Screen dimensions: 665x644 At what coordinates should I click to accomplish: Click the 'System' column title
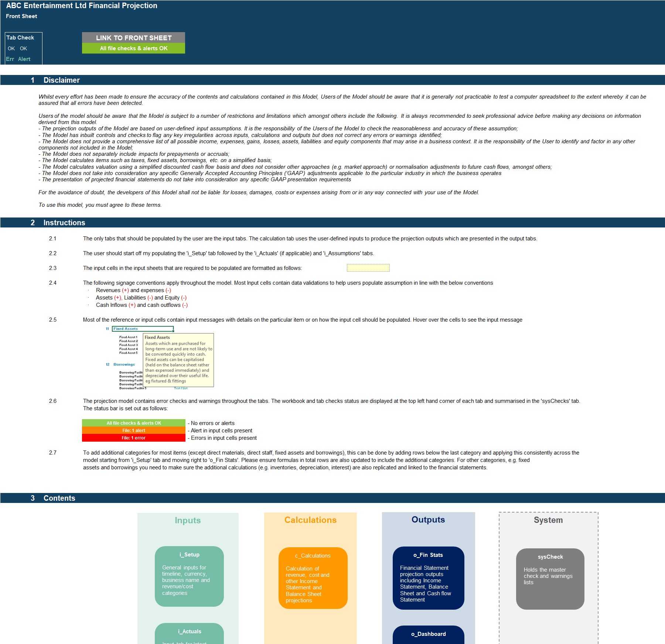tap(548, 520)
